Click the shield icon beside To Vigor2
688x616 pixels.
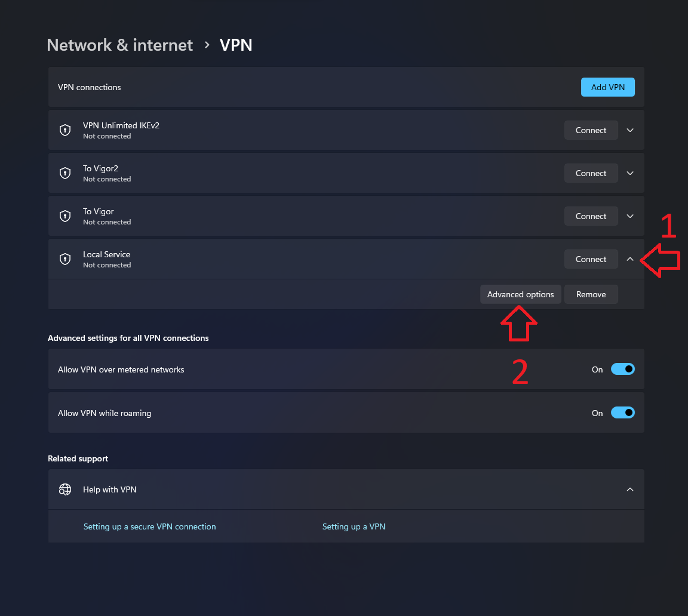point(64,173)
